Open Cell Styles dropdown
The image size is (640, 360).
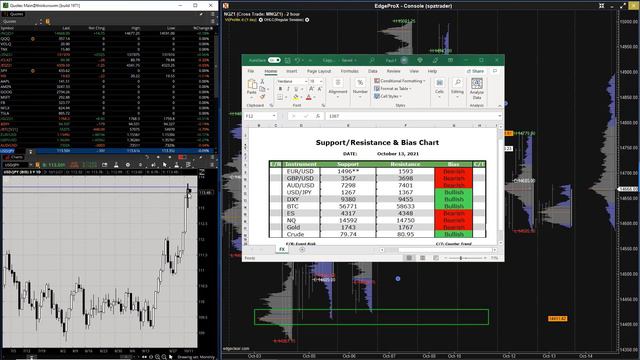pos(389,96)
